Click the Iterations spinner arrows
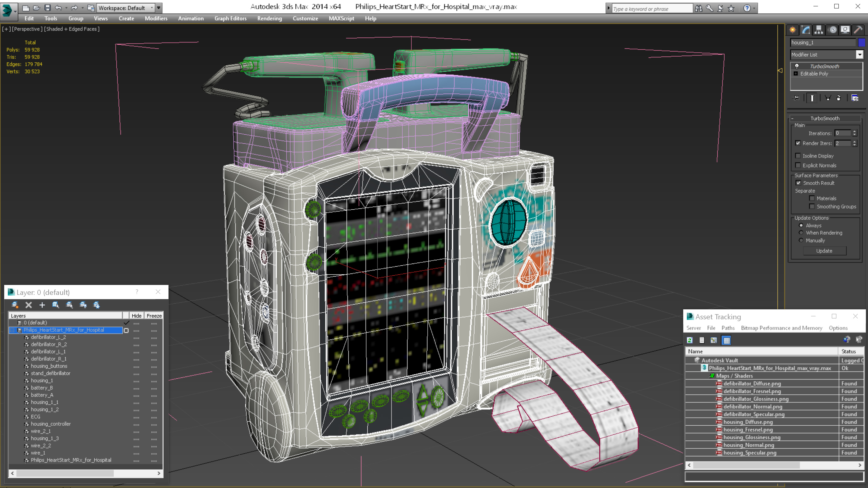Screen dimensions: 868x488 tap(854, 133)
